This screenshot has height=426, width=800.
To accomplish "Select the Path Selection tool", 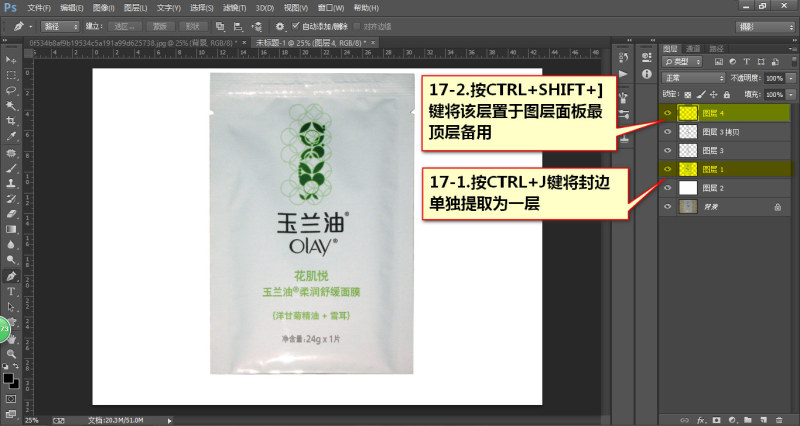I will tap(11, 307).
